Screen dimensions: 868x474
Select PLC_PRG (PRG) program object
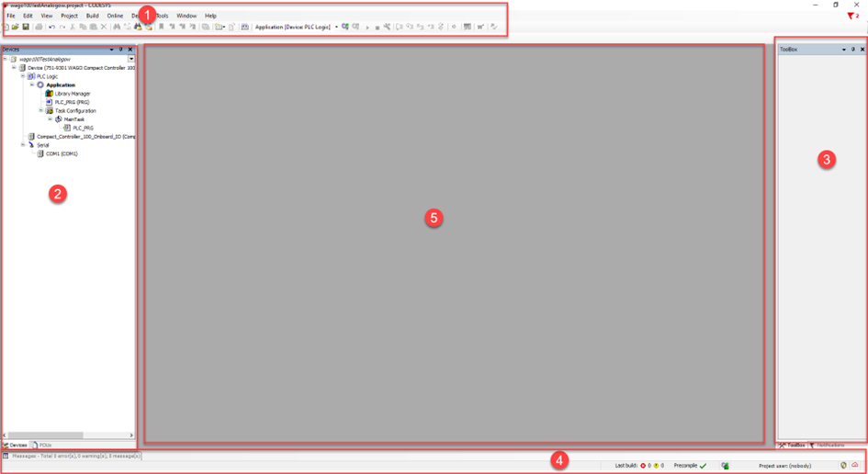[x=72, y=102]
